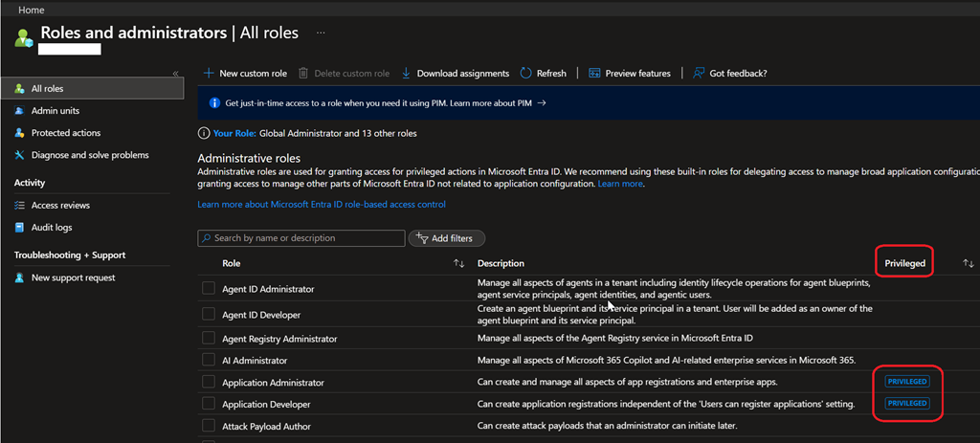This screenshot has height=443, width=980.
Task: Open the ellipsis menu beside All roles title
Action: pos(321,33)
